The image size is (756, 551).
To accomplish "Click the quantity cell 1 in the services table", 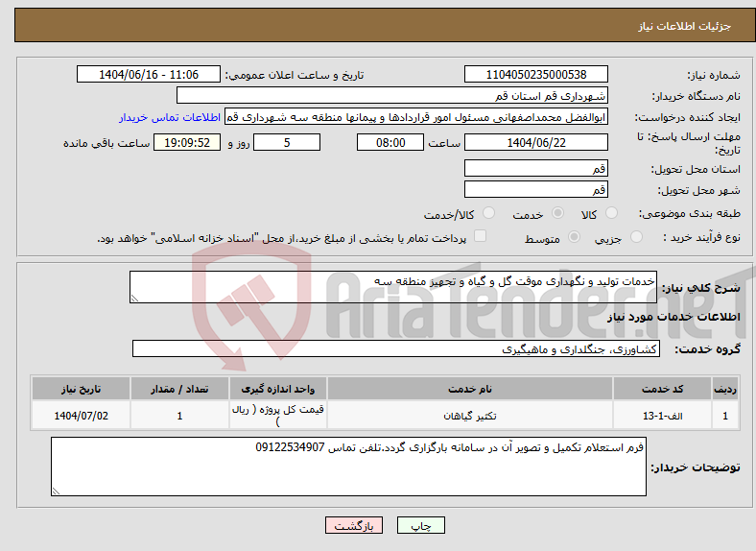I will [x=179, y=416].
